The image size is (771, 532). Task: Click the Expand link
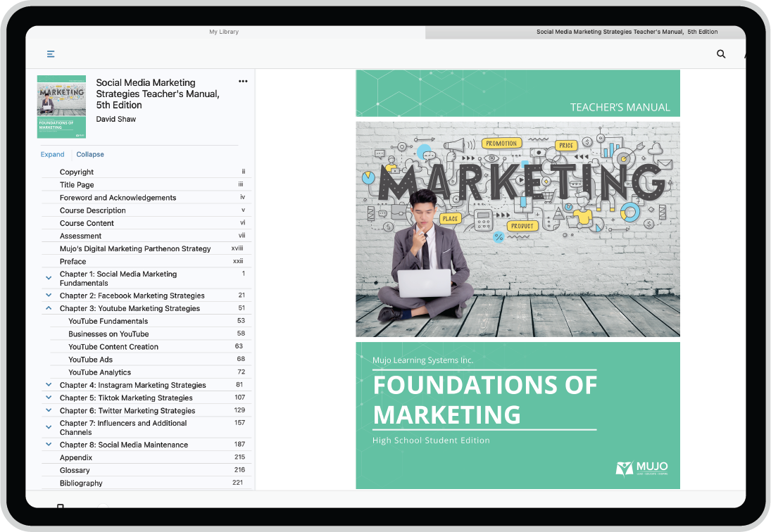point(53,154)
